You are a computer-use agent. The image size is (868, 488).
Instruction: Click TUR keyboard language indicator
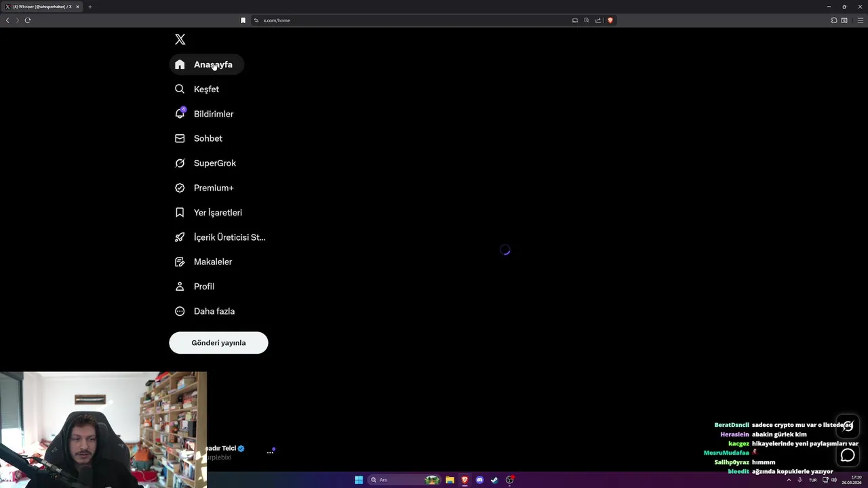tap(812, 480)
